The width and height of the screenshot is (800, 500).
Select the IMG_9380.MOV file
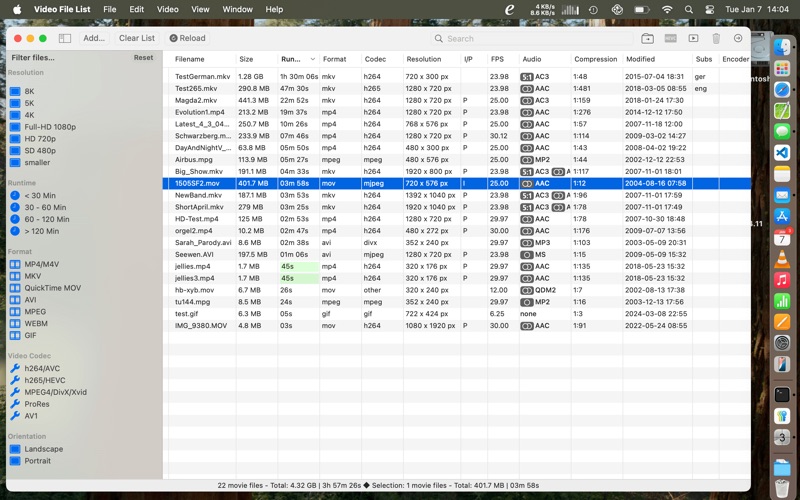click(201, 326)
